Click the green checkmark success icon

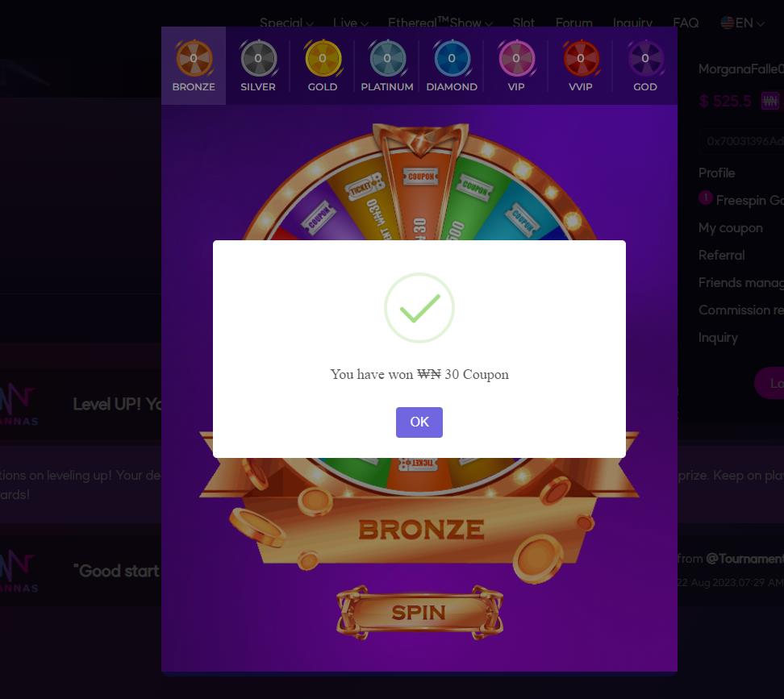(419, 308)
